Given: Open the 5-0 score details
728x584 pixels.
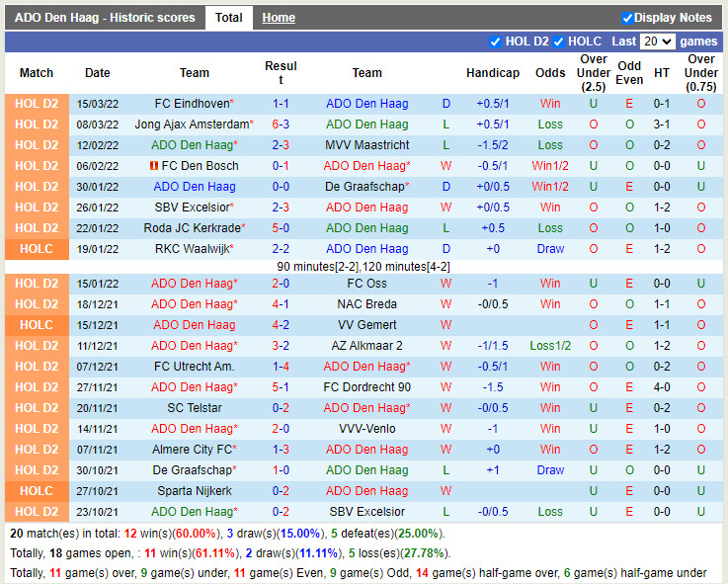Looking at the screenshot, I should tap(281, 228).
